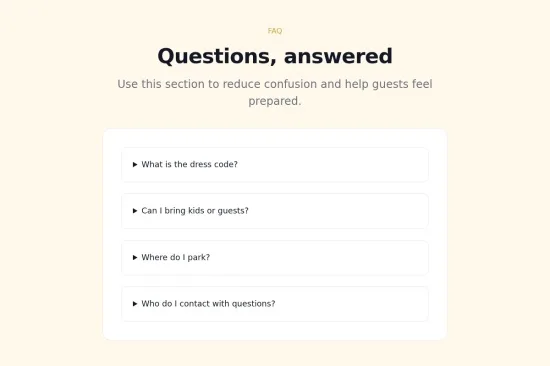Click the blank area of the parking question row
The width and height of the screenshot is (550, 366).
[319, 258]
